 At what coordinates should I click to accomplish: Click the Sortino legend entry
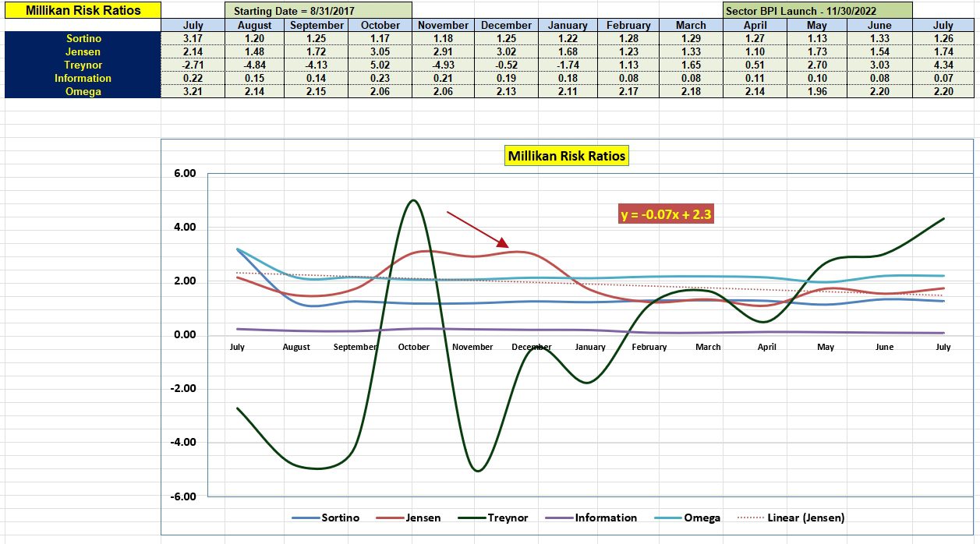pyautogui.click(x=325, y=518)
